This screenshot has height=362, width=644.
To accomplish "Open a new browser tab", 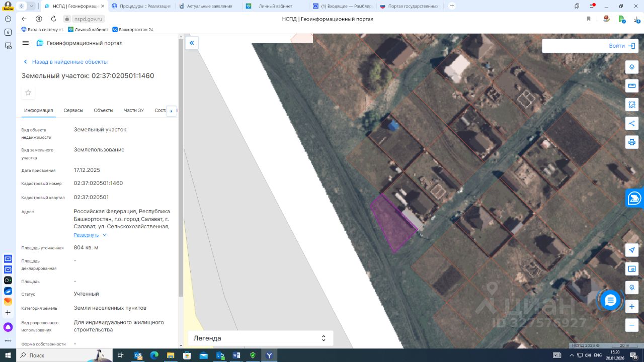I will pos(452,6).
